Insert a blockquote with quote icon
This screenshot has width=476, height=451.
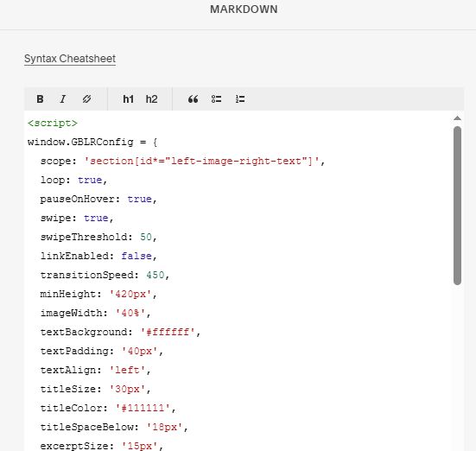coord(193,99)
